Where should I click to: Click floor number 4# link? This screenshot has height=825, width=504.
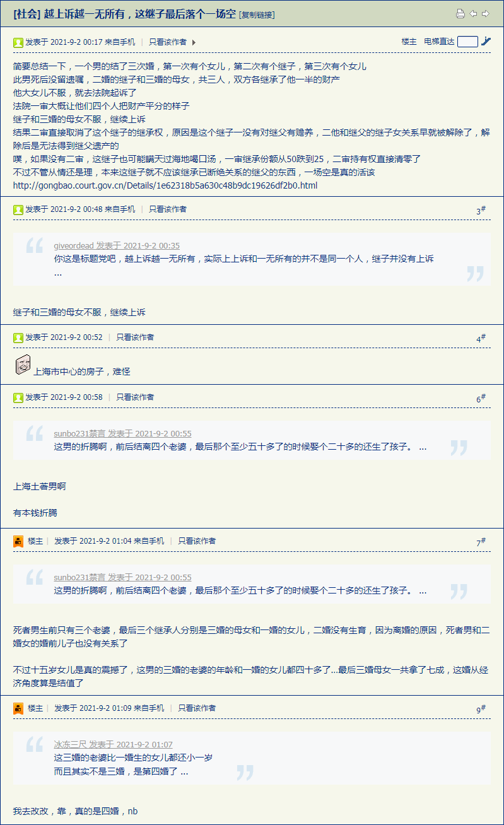coord(481,339)
